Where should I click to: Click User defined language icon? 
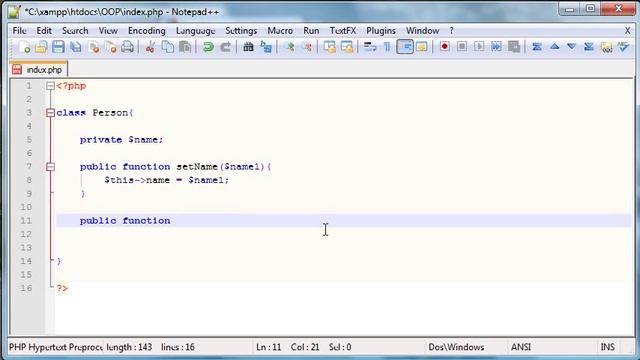421,47
